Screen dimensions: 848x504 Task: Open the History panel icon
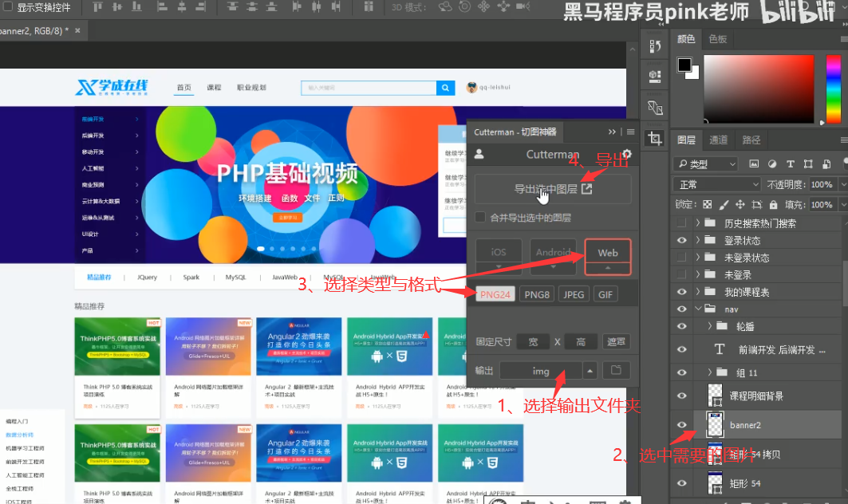point(655,46)
